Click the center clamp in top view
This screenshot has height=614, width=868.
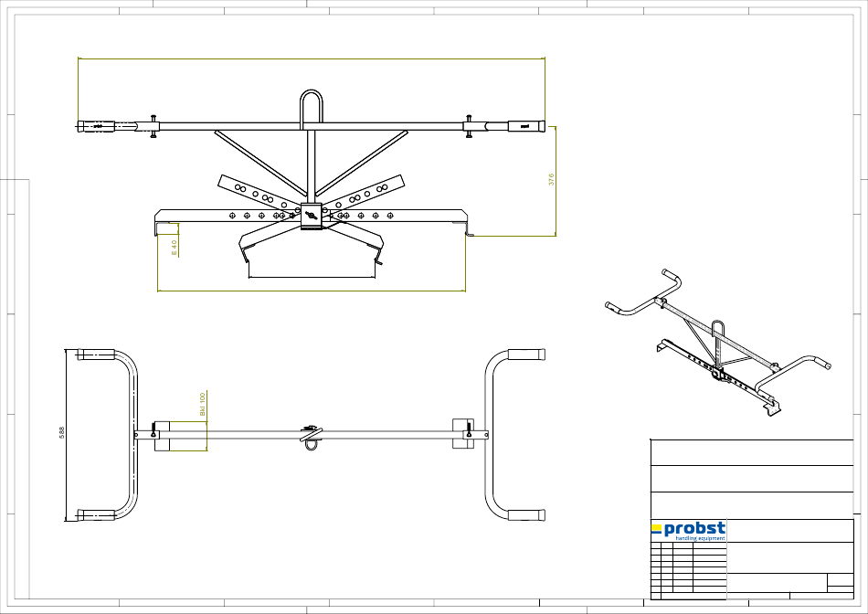(312, 433)
